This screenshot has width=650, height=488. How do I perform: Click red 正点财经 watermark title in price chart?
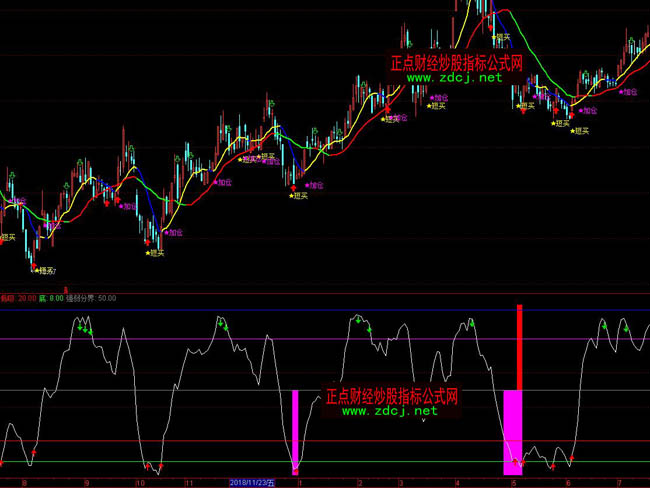coord(456,62)
